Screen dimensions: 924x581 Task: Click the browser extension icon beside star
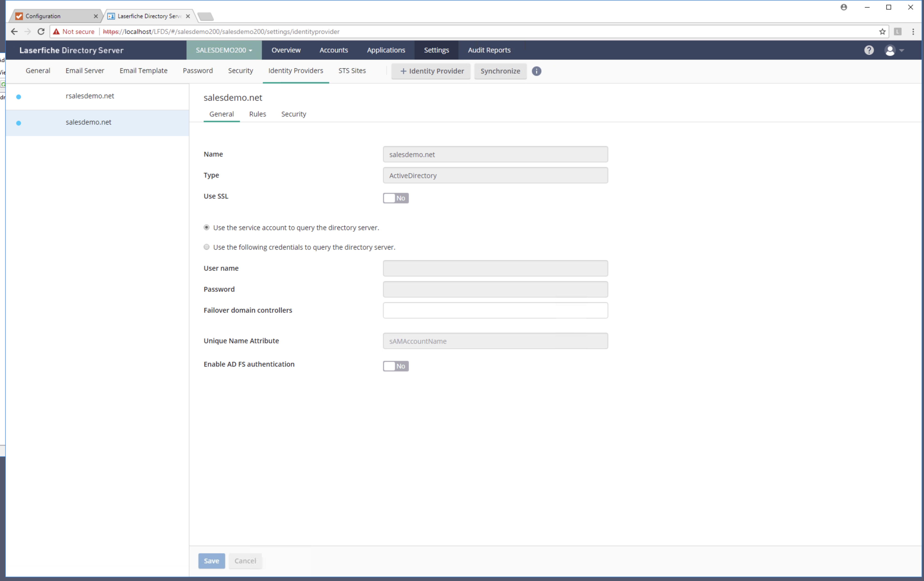point(898,32)
